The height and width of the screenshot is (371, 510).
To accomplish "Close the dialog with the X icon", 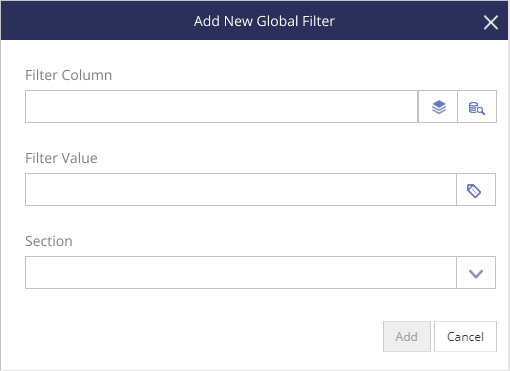I will coord(491,22).
